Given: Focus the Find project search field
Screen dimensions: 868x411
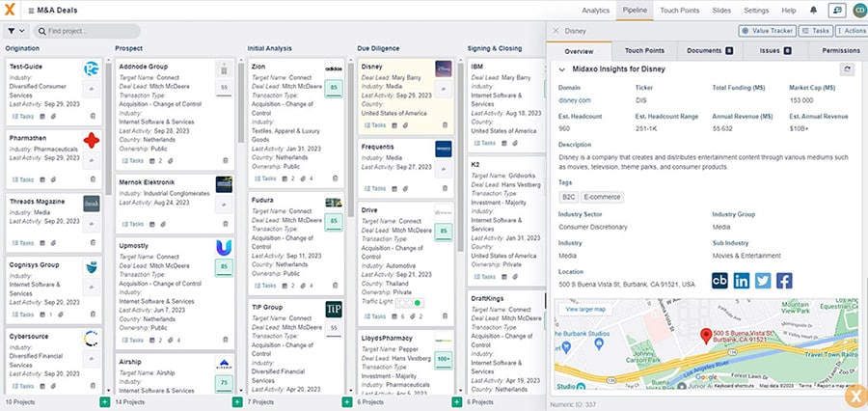Looking at the screenshot, I should click(87, 31).
